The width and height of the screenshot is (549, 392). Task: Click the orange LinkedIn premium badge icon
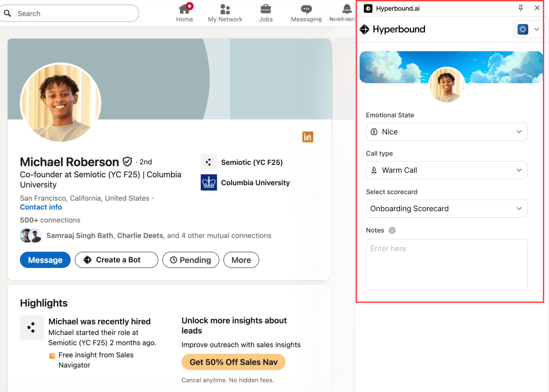coord(307,137)
